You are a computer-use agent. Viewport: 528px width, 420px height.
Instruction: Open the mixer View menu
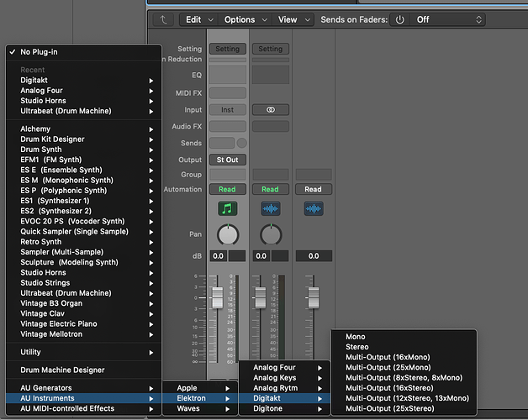coord(293,20)
